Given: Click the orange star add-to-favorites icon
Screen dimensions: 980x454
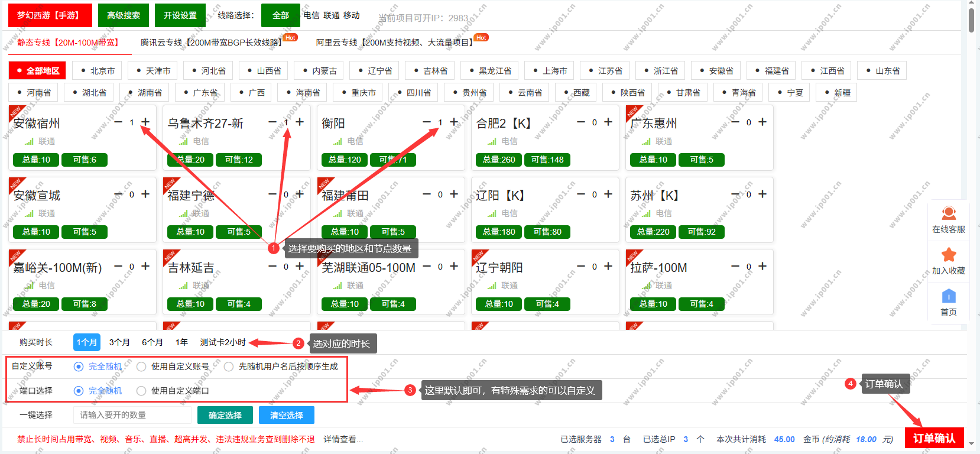Looking at the screenshot, I should (948, 255).
